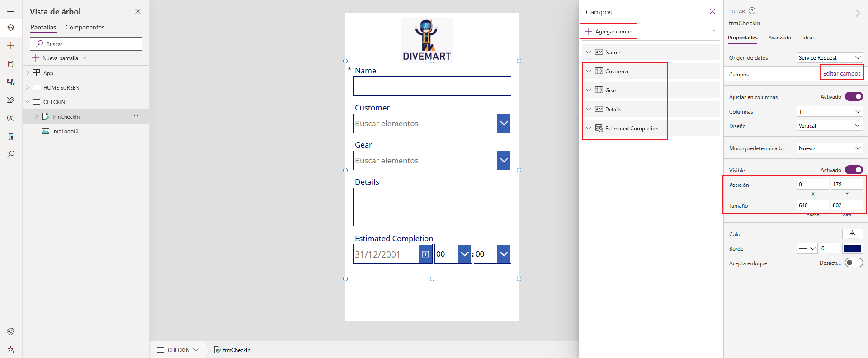Click the Details text area on canvas
The height and width of the screenshot is (358, 868).
(x=432, y=207)
